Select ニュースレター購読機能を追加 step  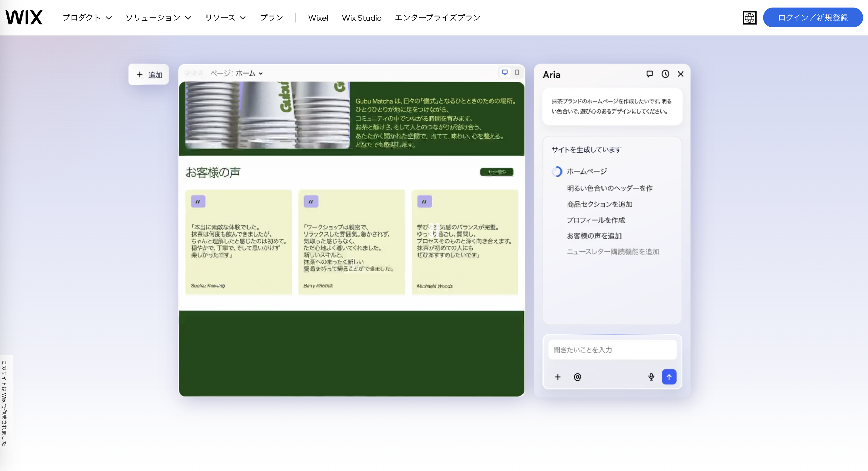pos(613,252)
